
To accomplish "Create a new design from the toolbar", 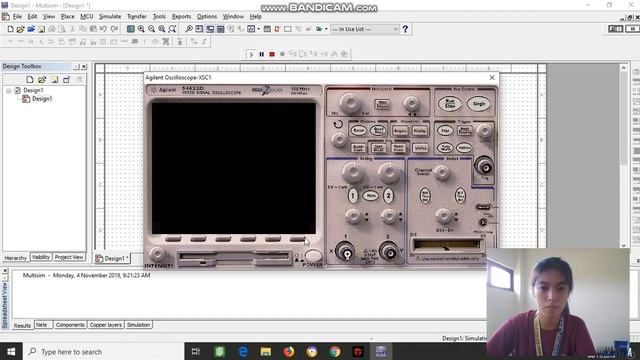I will 11,29.
